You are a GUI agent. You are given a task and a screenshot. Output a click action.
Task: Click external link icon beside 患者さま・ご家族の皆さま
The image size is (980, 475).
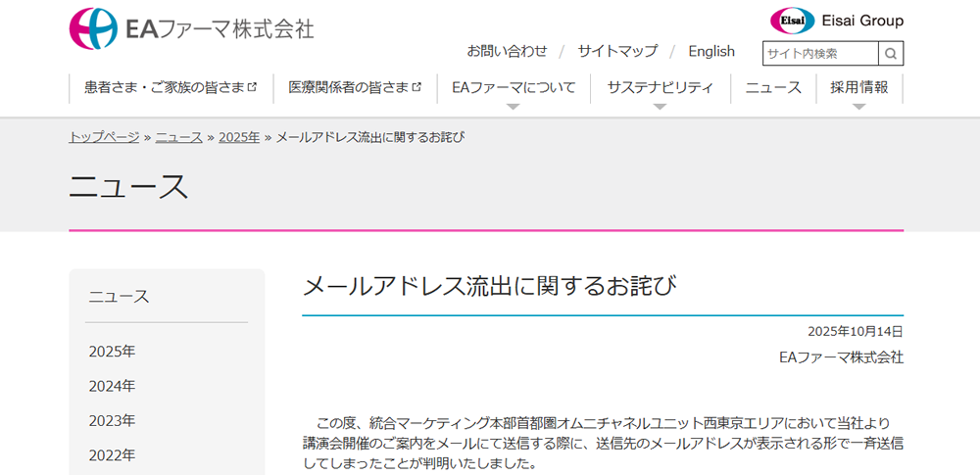coord(253,87)
